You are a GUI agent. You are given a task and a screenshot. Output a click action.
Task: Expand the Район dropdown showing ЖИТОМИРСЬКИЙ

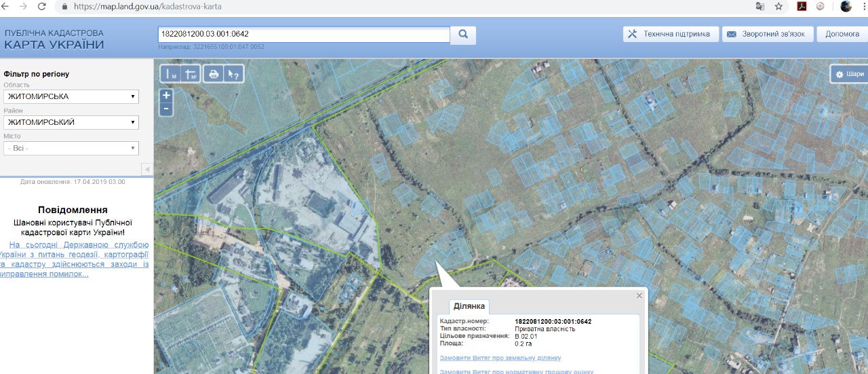click(71, 122)
